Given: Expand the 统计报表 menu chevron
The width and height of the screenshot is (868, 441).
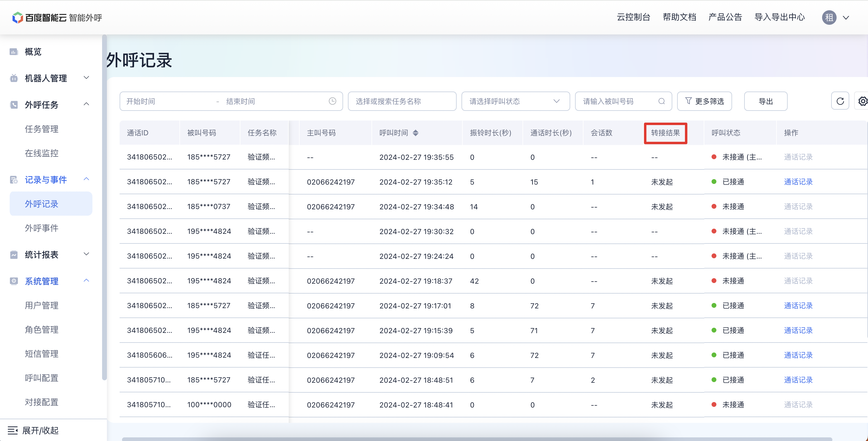Looking at the screenshot, I should [86, 254].
